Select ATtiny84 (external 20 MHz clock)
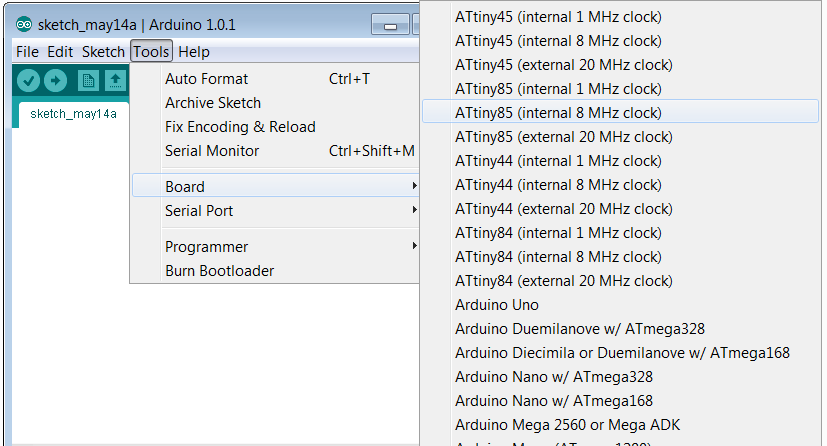The image size is (827, 446). click(x=620, y=281)
